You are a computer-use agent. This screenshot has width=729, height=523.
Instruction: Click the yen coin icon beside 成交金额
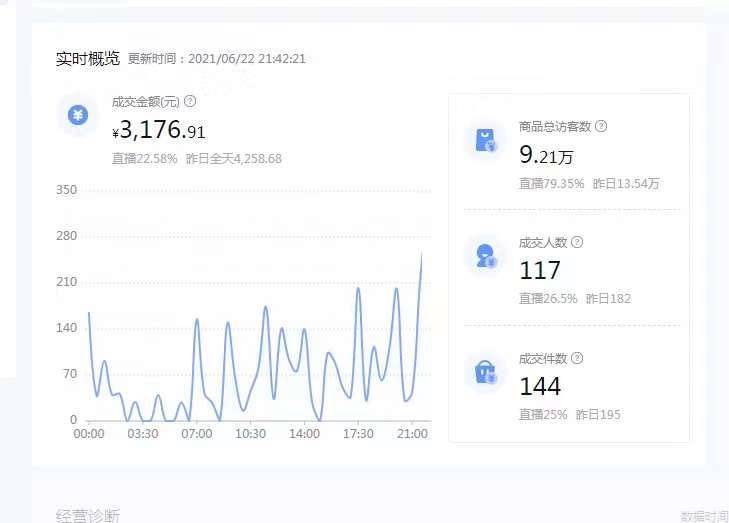(x=78, y=115)
